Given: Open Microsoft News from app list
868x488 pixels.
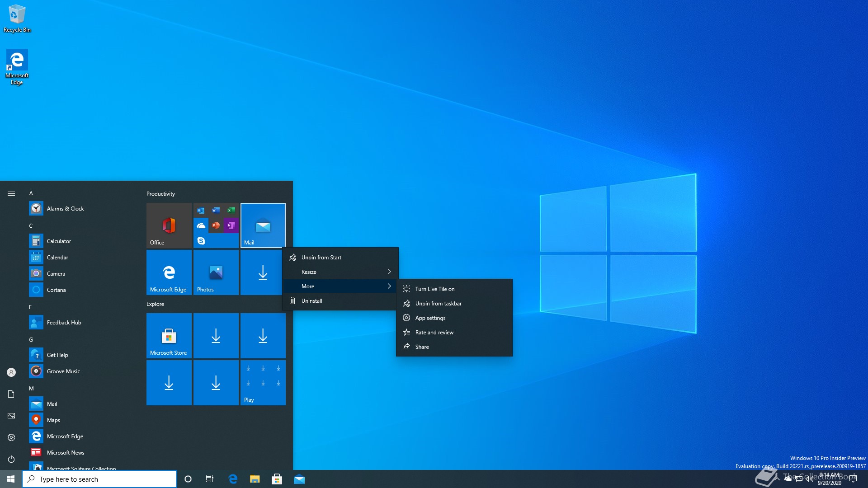Looking at the screenshot, I should point(81,453).
